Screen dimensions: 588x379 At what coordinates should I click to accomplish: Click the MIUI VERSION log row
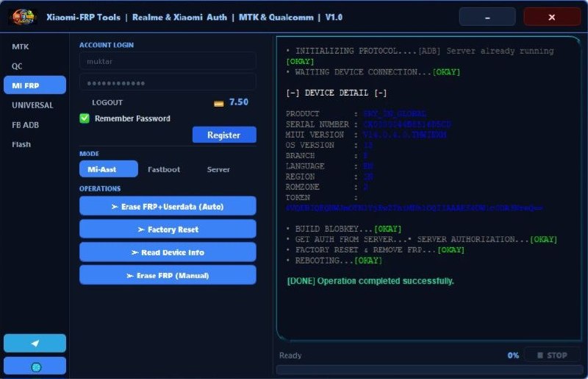click(366, 135)
